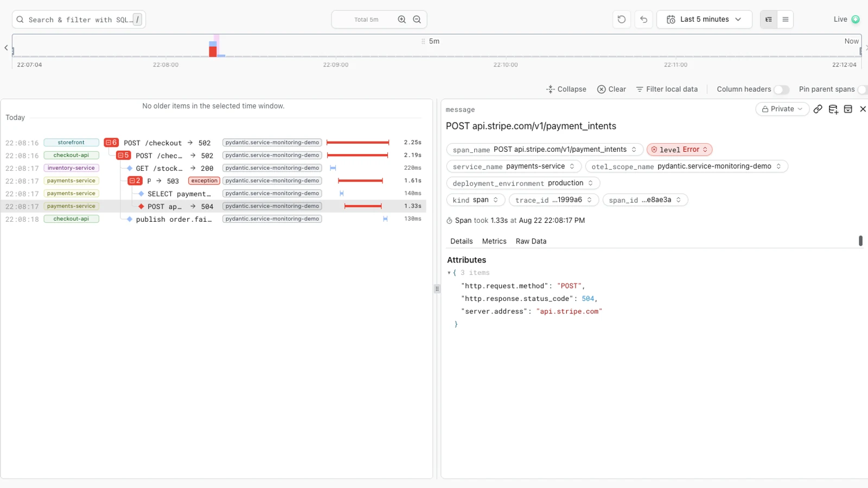This screenshot has width=868, height=488.
Task: Switch to the Metrics tab
Action: pos(494,241)
